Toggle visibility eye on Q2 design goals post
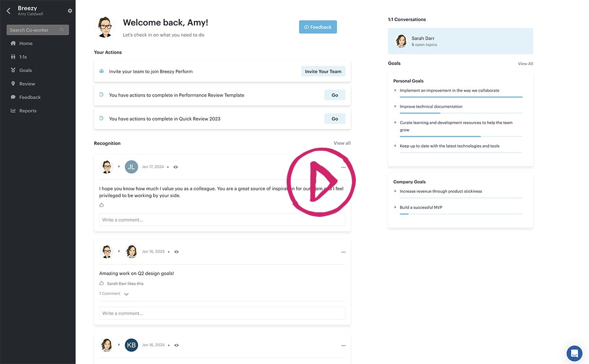 pos(176,252)
